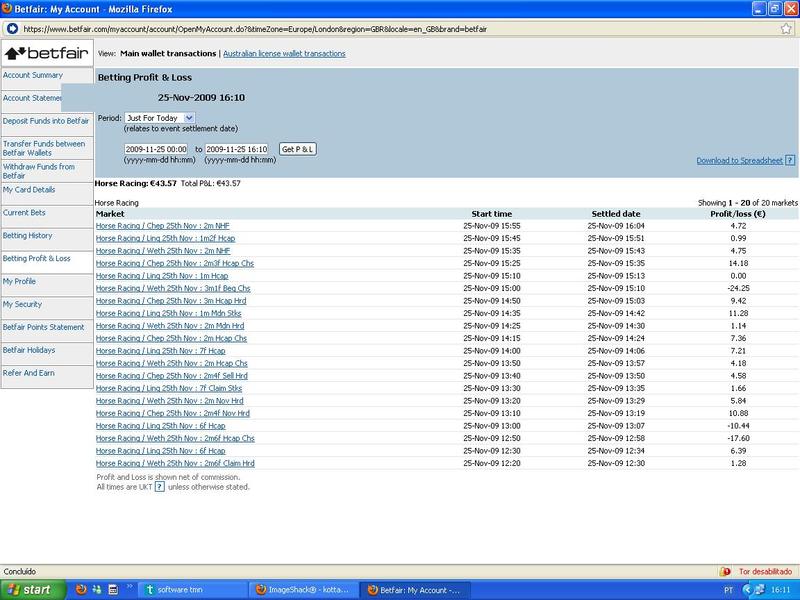
Task: Open market Chep 25th Nov : 3m Hcap Hrd
Action: tap(171, 301)
